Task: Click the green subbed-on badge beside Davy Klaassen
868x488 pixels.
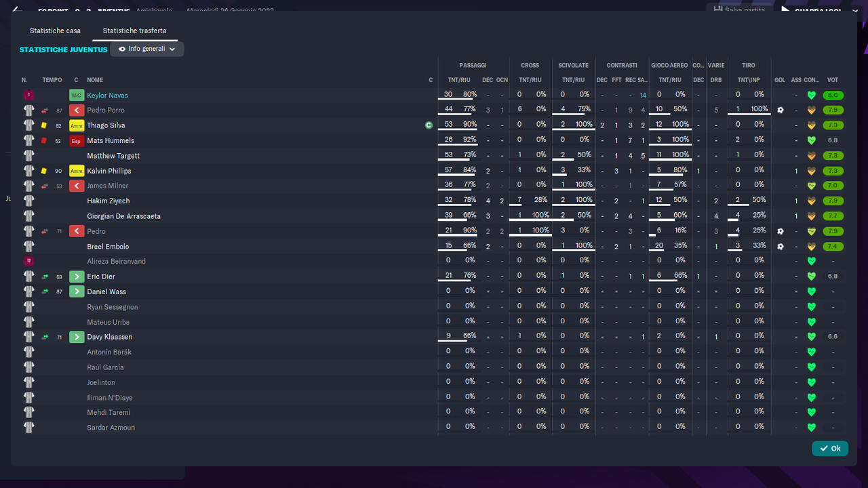Action: coord(77,337)
